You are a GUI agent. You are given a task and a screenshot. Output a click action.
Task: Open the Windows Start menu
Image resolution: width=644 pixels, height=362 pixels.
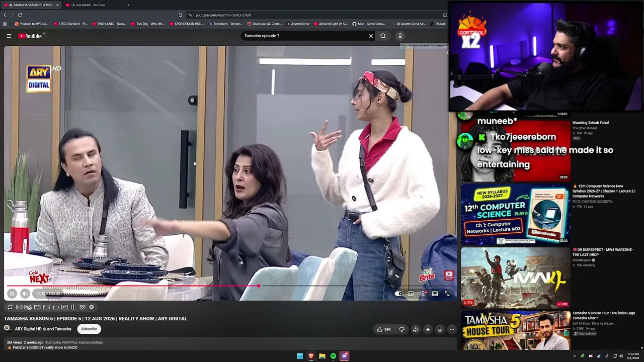[x=300, y=356]
